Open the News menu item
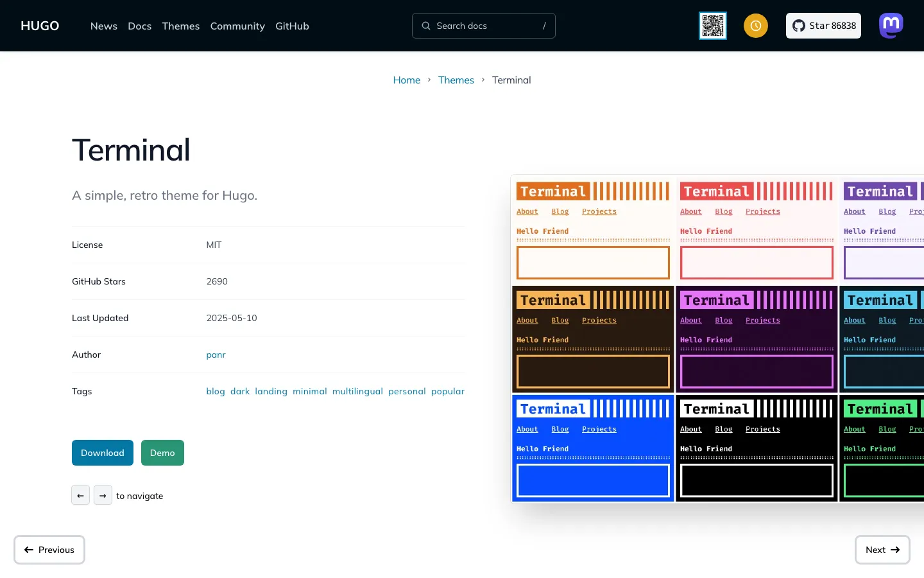 [104, 26]
